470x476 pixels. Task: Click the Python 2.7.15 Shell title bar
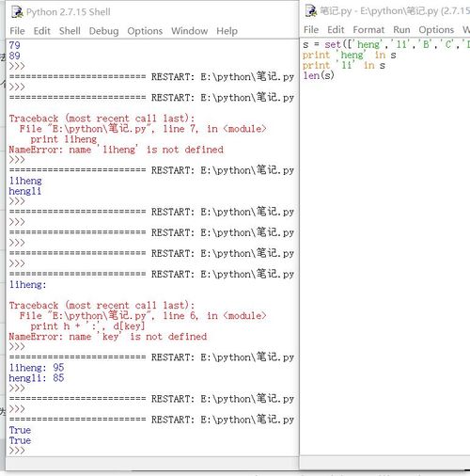click(152, 12)
